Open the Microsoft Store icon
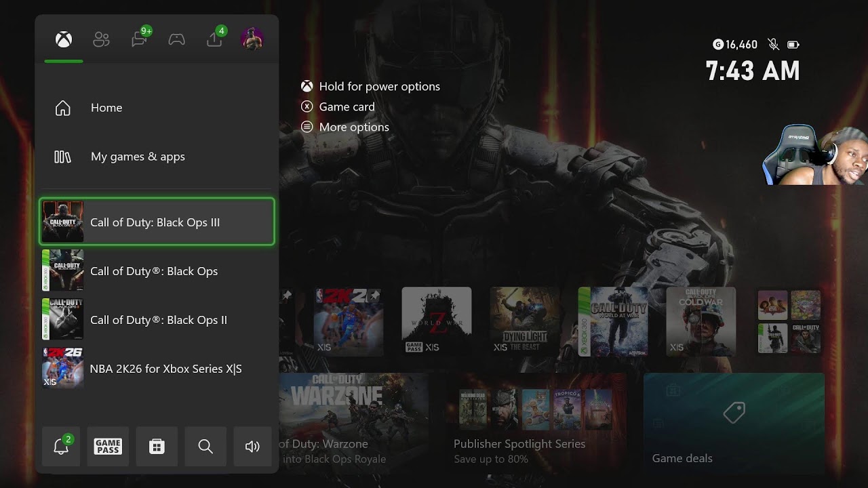 [x=157, y=446]
